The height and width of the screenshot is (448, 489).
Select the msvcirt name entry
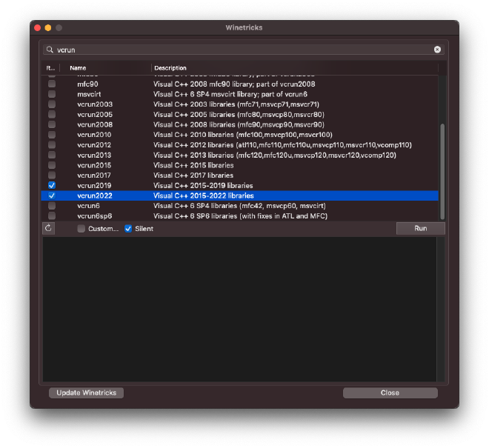pos(89,94)
